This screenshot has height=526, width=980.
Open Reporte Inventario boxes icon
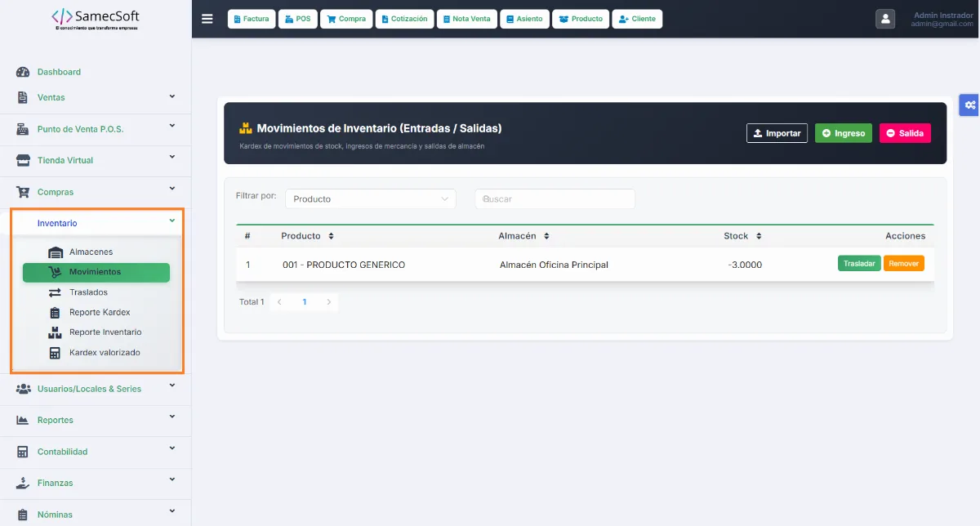[56, 332]
